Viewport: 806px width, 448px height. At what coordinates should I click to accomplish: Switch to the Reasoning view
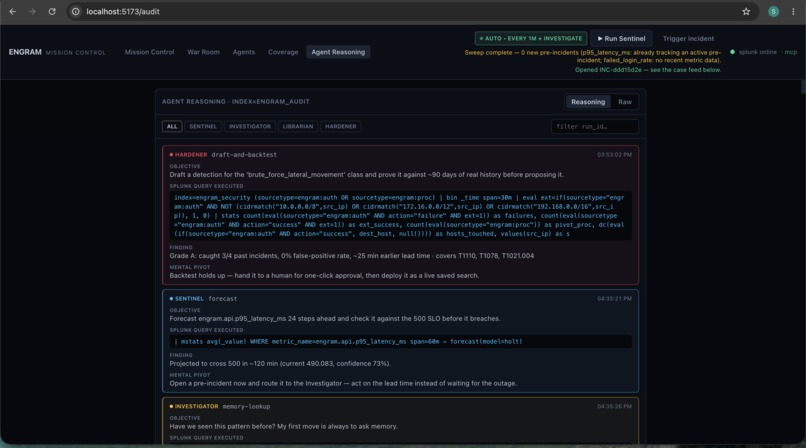[588, 102]
